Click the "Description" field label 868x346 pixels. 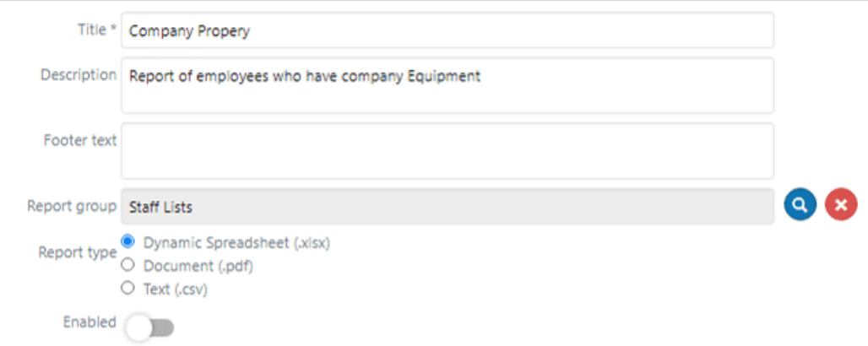(79, 75)
